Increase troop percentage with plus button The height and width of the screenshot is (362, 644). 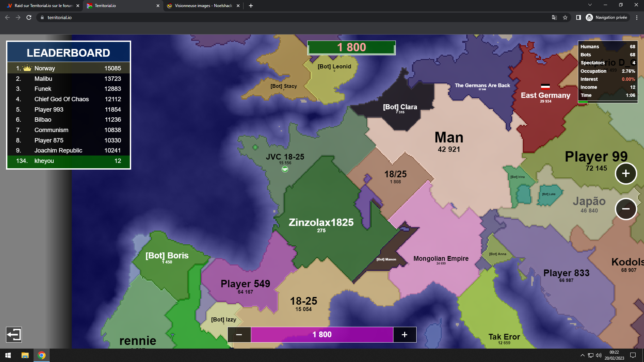pyautogui.click(x=405, y=335)
